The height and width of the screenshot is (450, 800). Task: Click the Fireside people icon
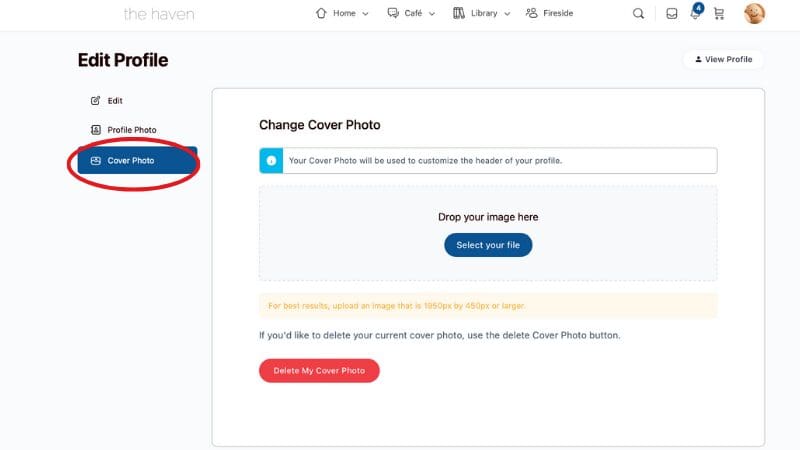532,13
